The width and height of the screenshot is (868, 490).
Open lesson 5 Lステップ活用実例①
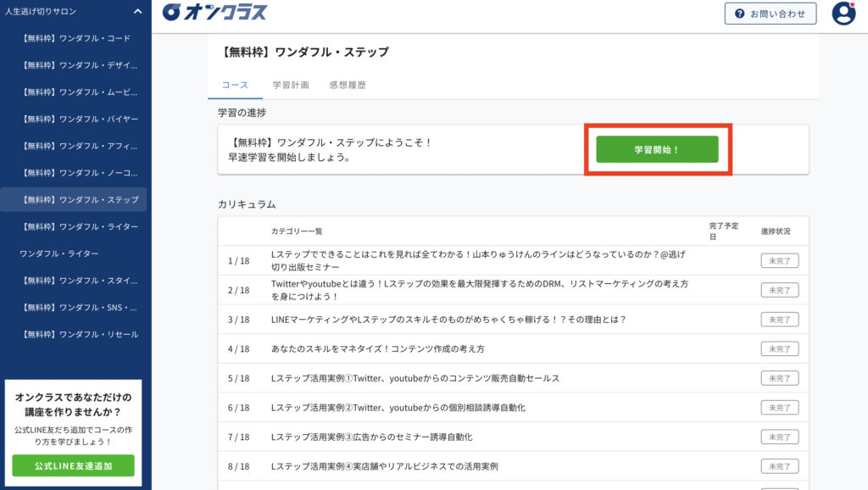coord(415,378)
